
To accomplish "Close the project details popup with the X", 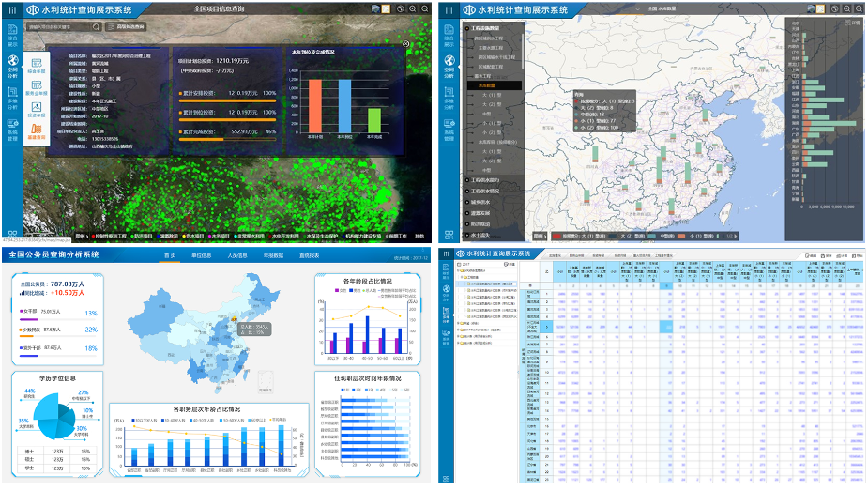I will [405, 43].
